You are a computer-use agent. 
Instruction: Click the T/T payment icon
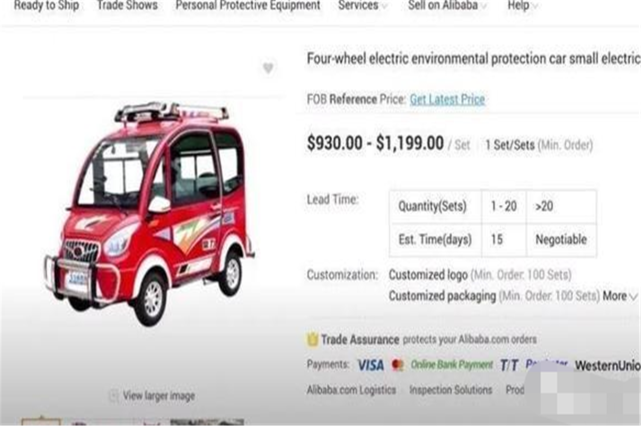(509, 365)
